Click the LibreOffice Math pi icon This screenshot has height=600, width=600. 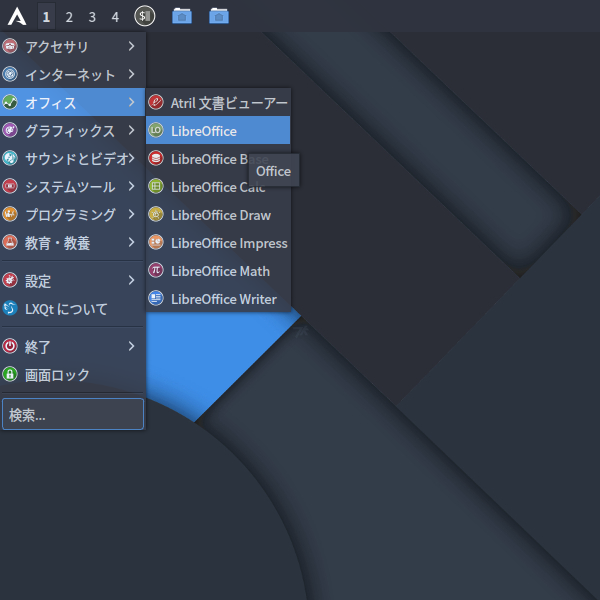[x=156, y=270]
